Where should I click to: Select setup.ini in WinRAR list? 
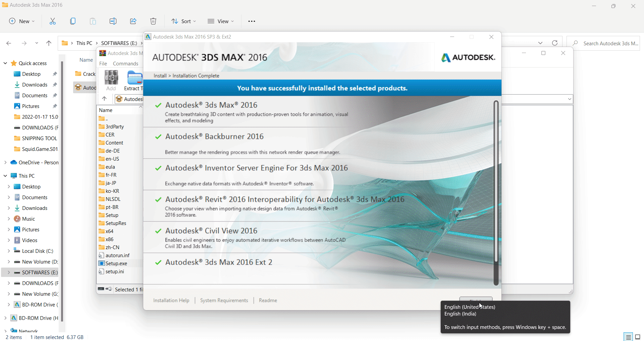[115, 271]
